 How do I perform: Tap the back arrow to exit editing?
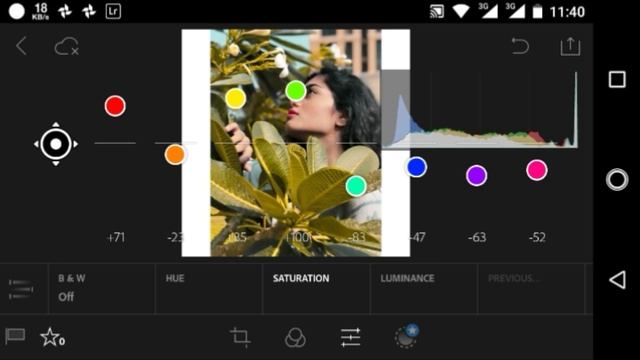[21, 46]
